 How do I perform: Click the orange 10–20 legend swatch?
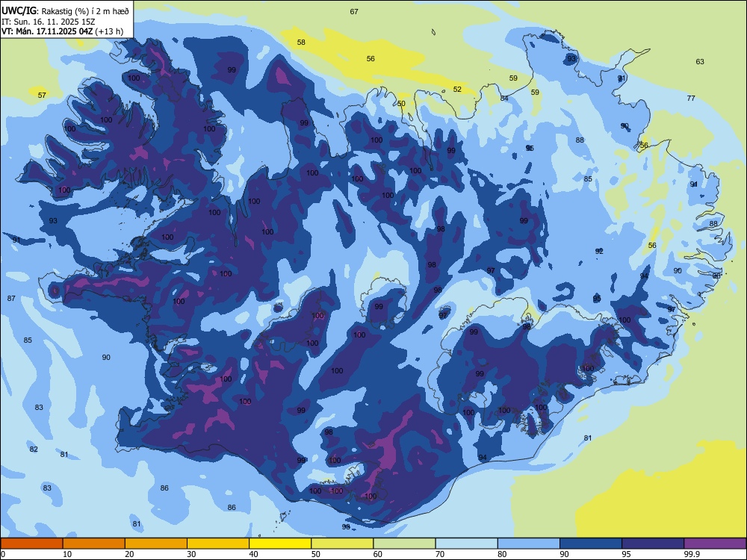94,544
